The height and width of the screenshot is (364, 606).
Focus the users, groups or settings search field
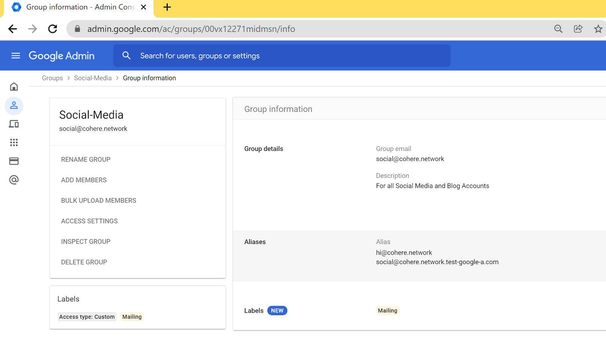coord(282,56)
